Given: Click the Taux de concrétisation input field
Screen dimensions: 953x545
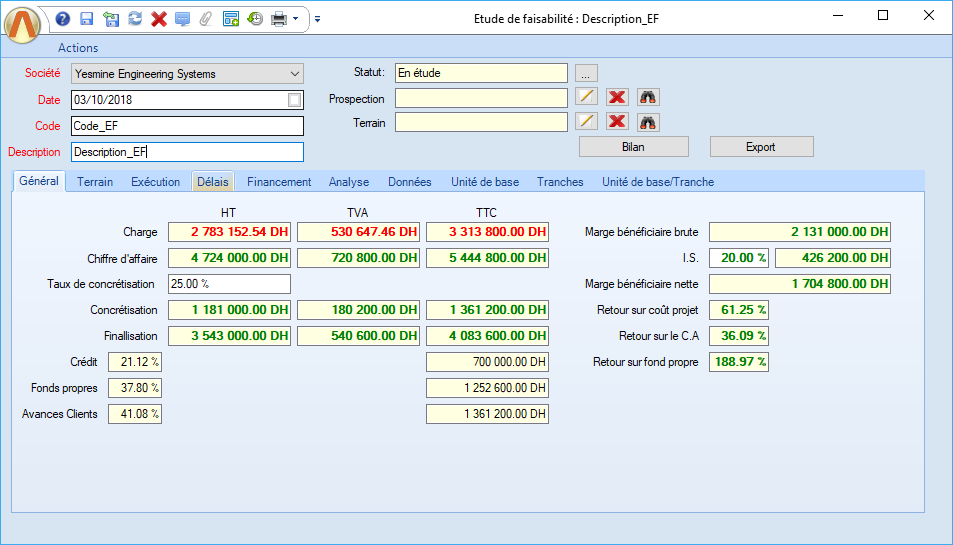Looking at the screenshot, I should 229,284.
